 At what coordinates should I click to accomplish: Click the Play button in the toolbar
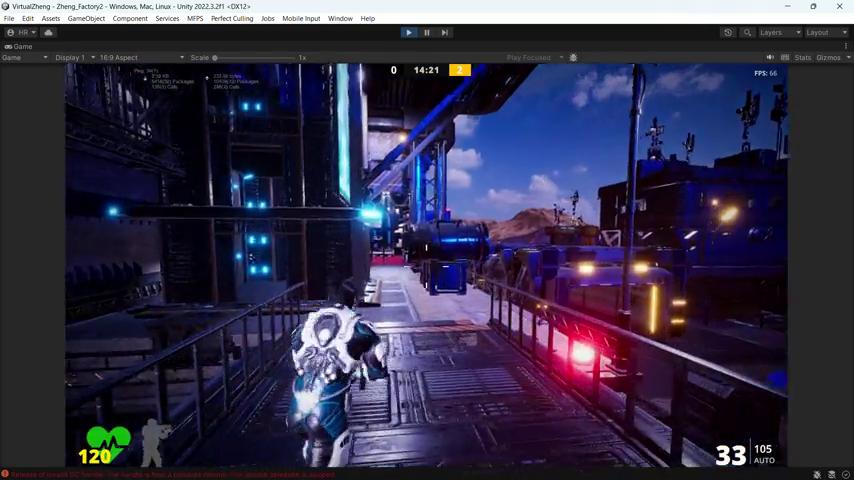[x=408, y=33]
